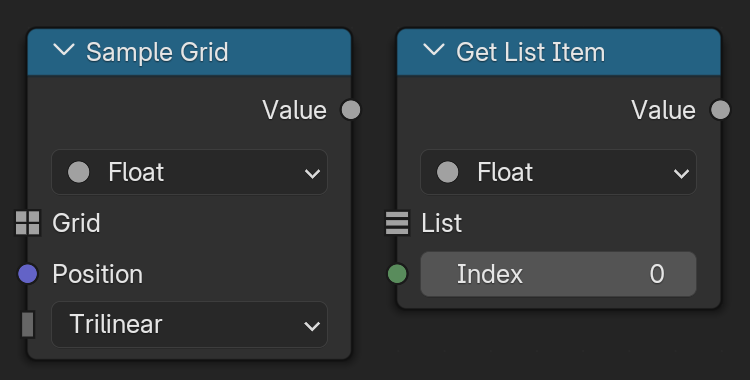Click the Value label in Get List Item

click(663, 110)
